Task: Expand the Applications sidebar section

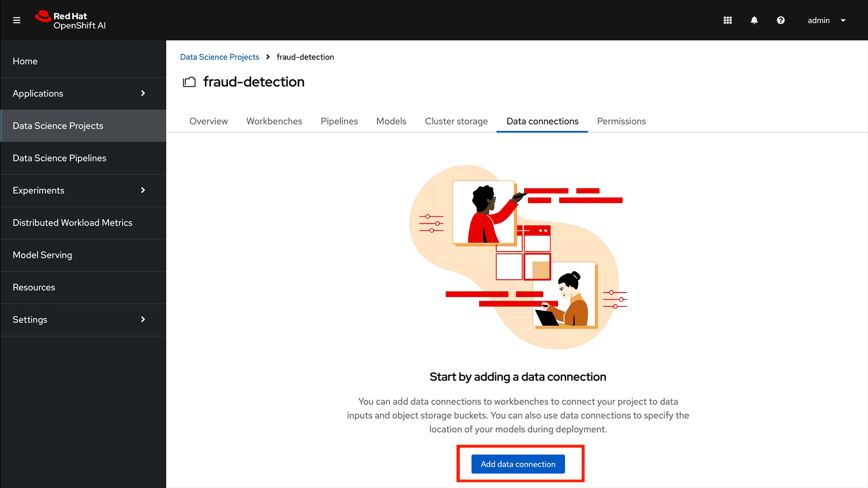Action: [38, 93]
